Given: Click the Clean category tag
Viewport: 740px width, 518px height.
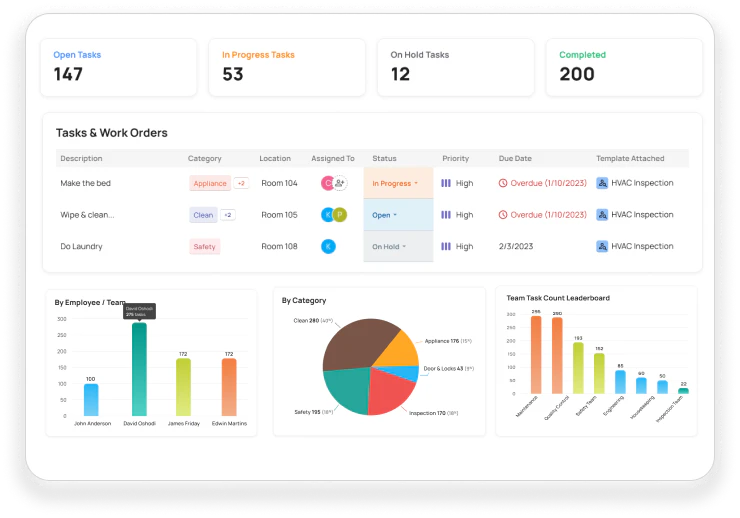Looking at the screenshot, I should click(203, 215).
